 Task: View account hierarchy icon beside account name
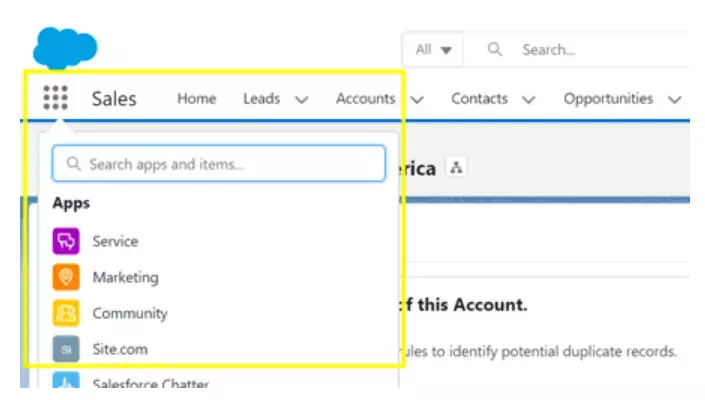click(456, 168)
